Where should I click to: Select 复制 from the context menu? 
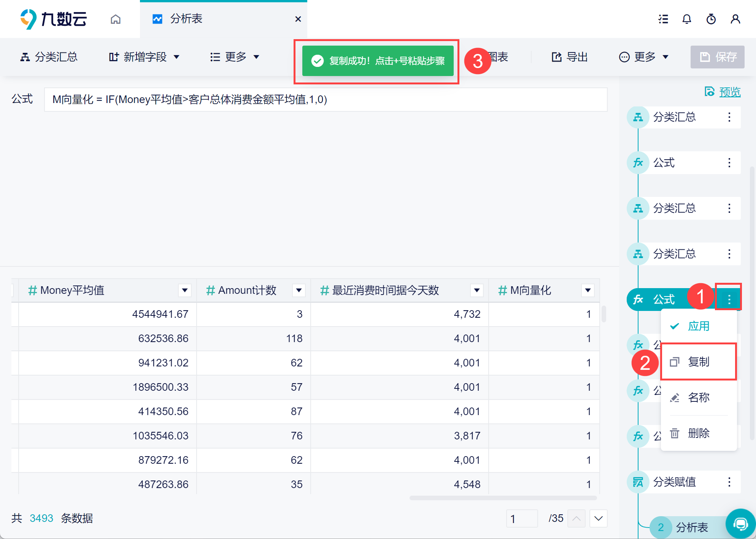click(x=698, y=362)
